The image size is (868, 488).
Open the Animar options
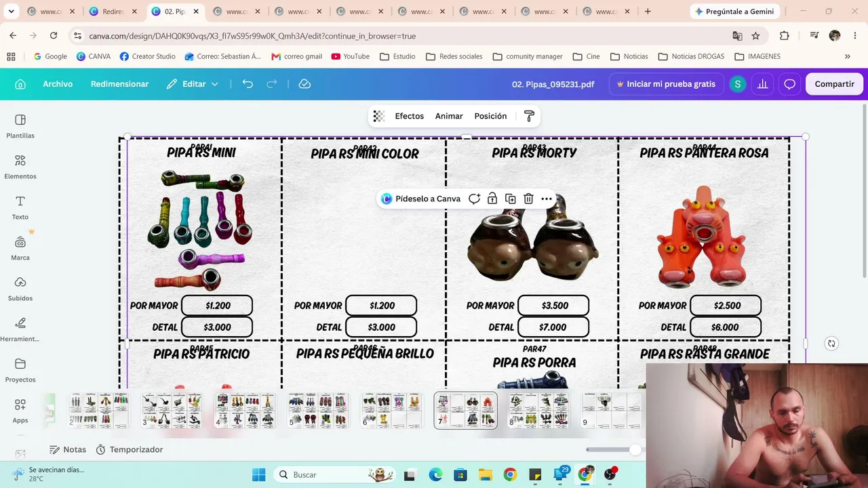(449, 116)
